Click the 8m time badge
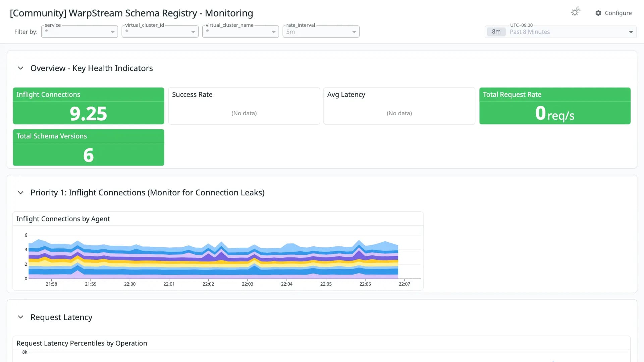Image resolution: width=644 pixels, height=362 pixels. point(496,32)
